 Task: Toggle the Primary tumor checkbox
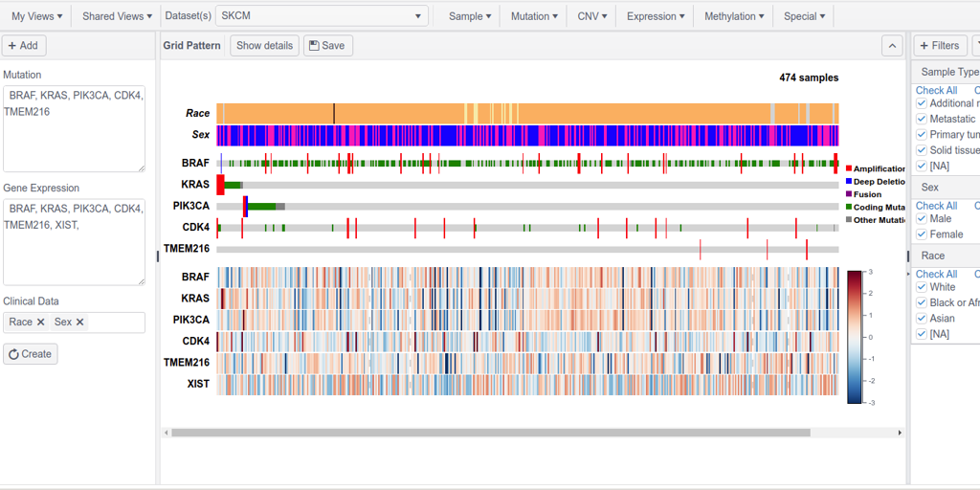(x=922, y=134)
